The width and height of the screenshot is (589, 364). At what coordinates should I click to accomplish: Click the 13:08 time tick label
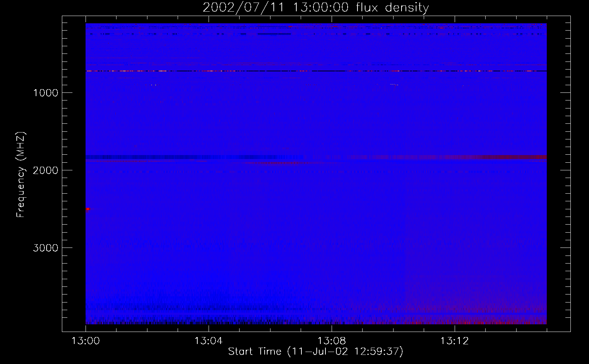pyautogui.click(x=331, y=341)
